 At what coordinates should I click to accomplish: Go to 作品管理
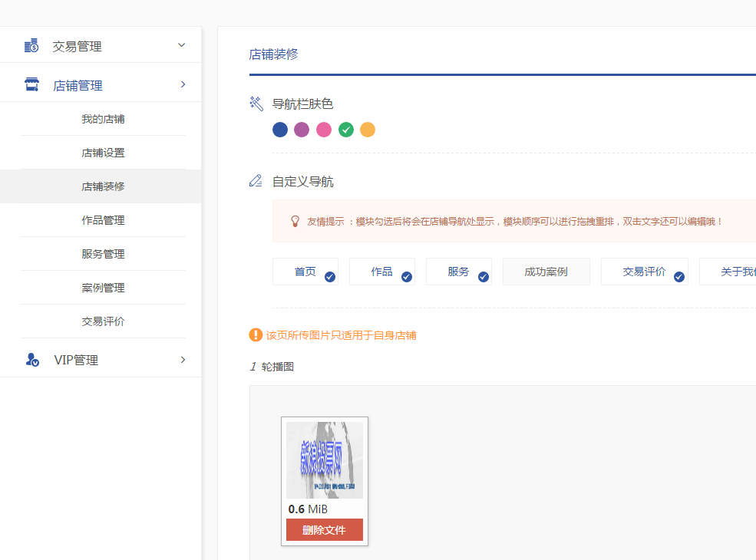click(x=103, y=220)
